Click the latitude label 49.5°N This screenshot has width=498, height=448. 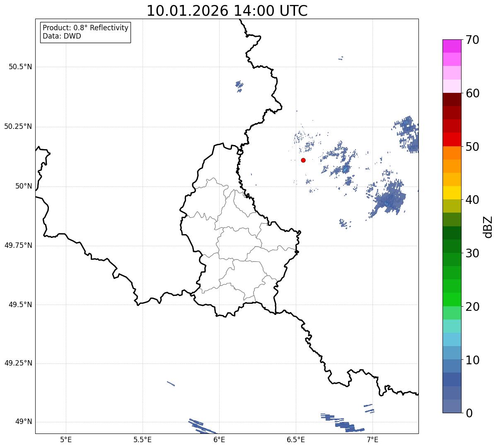click(20, 305)
